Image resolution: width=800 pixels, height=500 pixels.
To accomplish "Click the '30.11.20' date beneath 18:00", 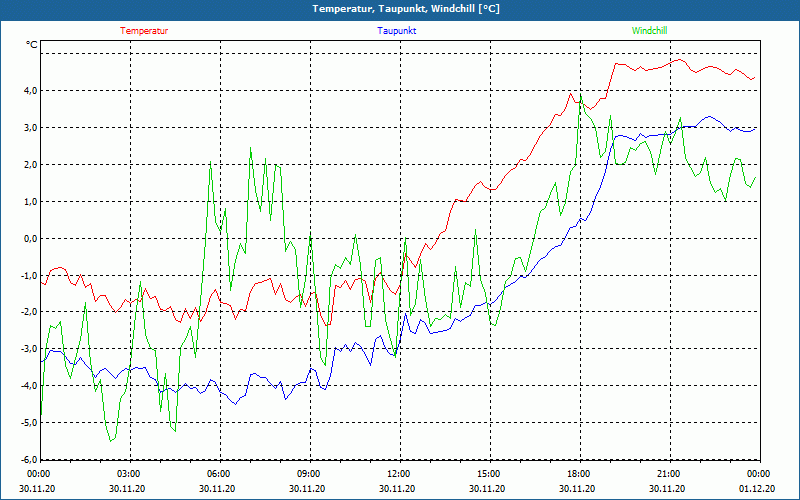I will pyautogui.click(x=578, y=488).
